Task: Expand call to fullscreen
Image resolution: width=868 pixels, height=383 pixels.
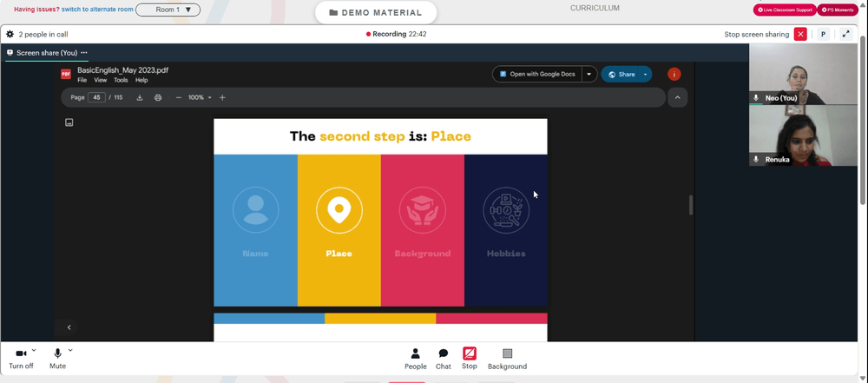Action: (845, 35)
